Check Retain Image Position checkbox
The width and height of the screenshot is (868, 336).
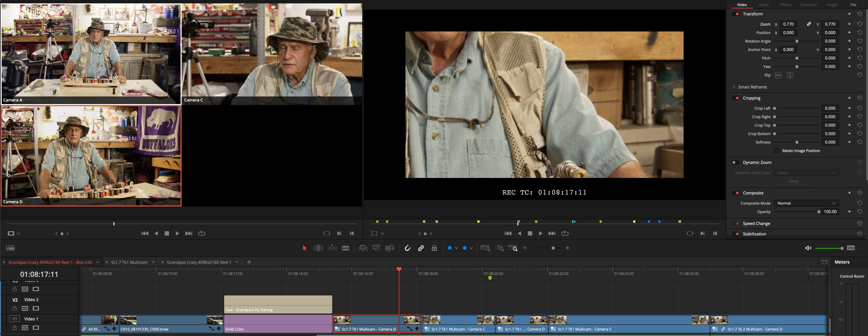[776, 151]
